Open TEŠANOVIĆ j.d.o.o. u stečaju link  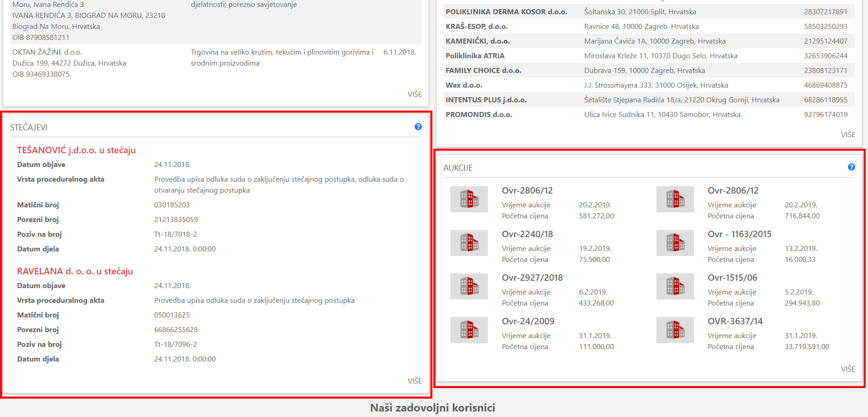[x=76, y=150]
